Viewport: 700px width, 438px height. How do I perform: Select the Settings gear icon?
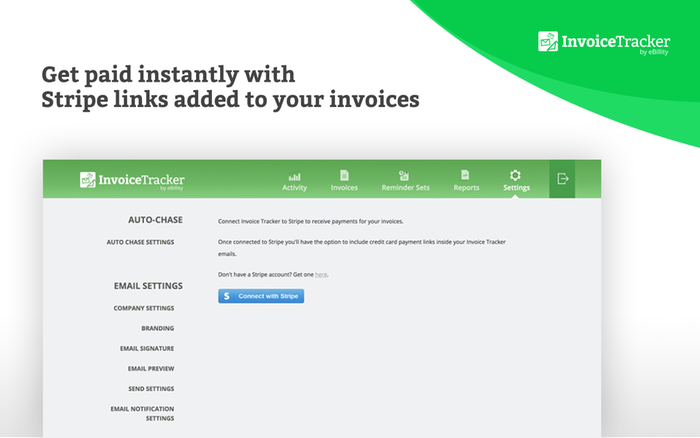(x=515, y=175)
